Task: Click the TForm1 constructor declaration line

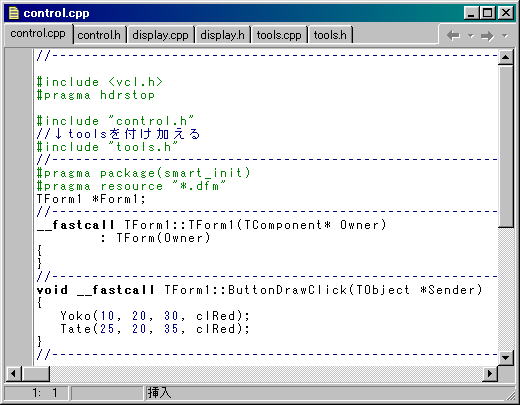Action: [211, 225]
